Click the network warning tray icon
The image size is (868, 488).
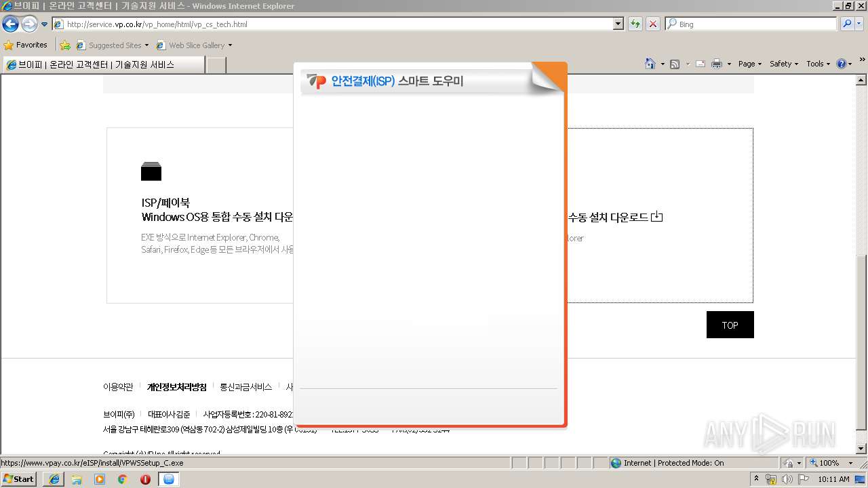pyautogui.click(x=771, y=479)
